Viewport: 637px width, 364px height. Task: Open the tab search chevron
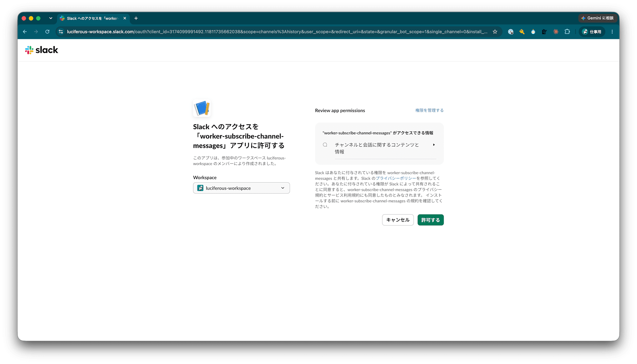click(x=51, y=18)
